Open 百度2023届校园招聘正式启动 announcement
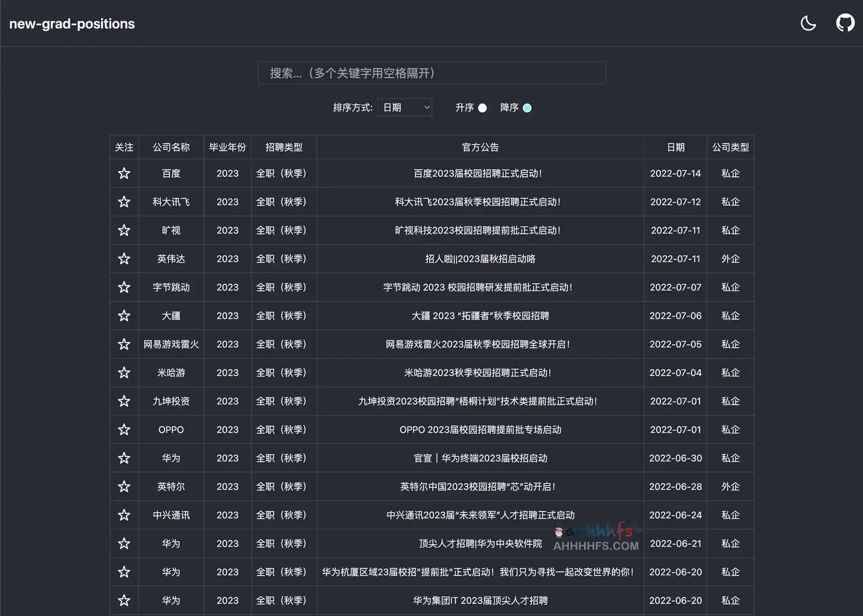Viewport: 863px width, 616px height. pos(480,173)
